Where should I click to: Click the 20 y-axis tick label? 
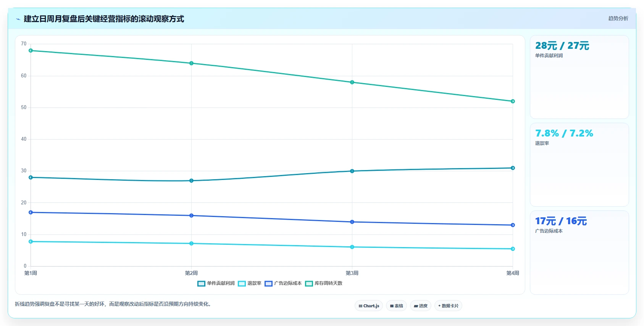tap(24, 203)
